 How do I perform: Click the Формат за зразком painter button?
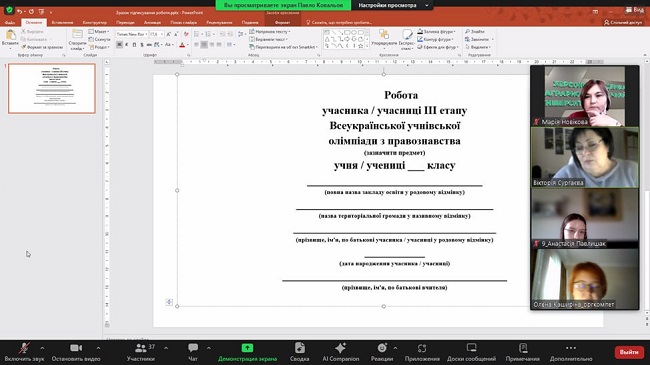[x=42, y=47]
